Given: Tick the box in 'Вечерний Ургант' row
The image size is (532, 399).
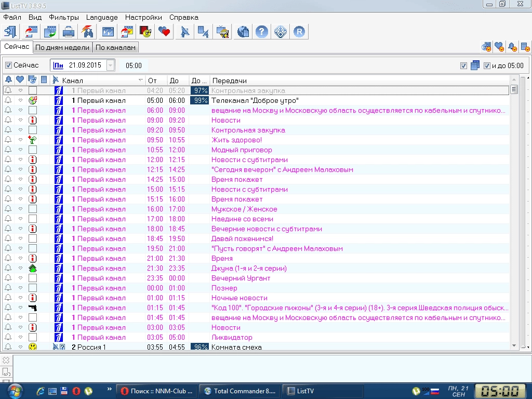Looking at the screenshot, I should pyautogui.click(x=33, y=278).
